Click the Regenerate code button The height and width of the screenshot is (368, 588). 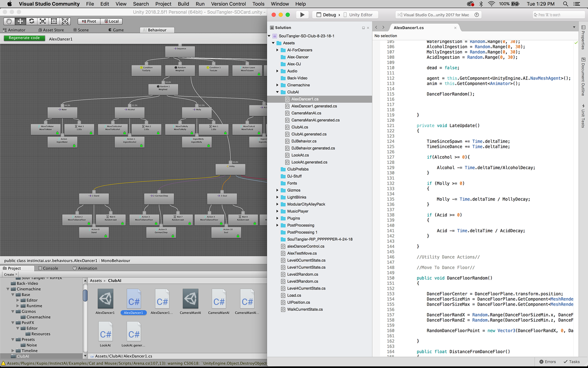(24, 38)
